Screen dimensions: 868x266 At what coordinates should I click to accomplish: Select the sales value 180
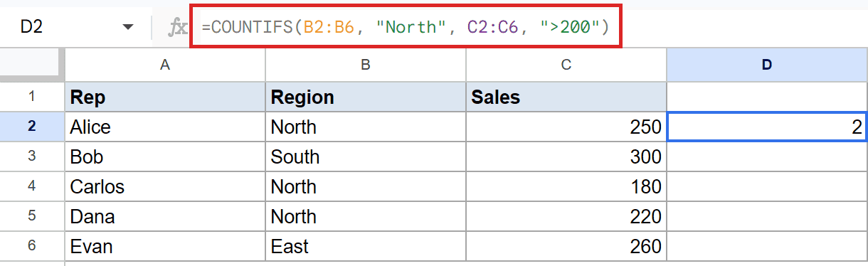[x=566, y=186]
